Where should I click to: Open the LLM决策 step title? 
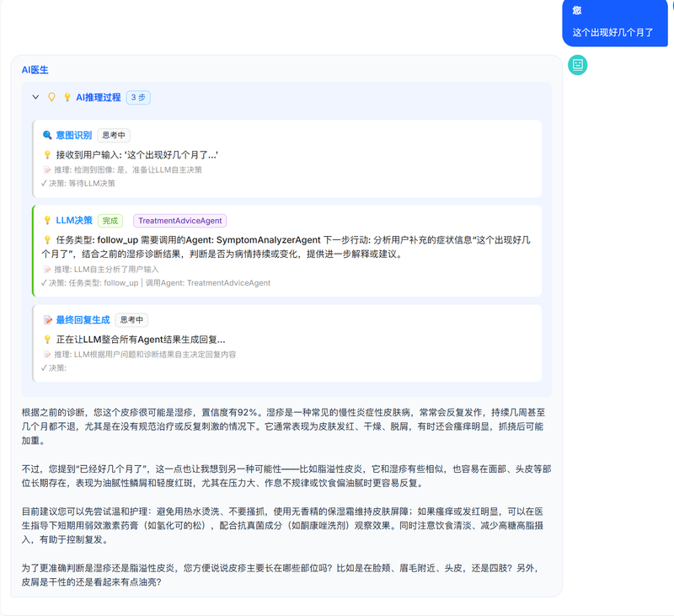click(x=74, y=221)
